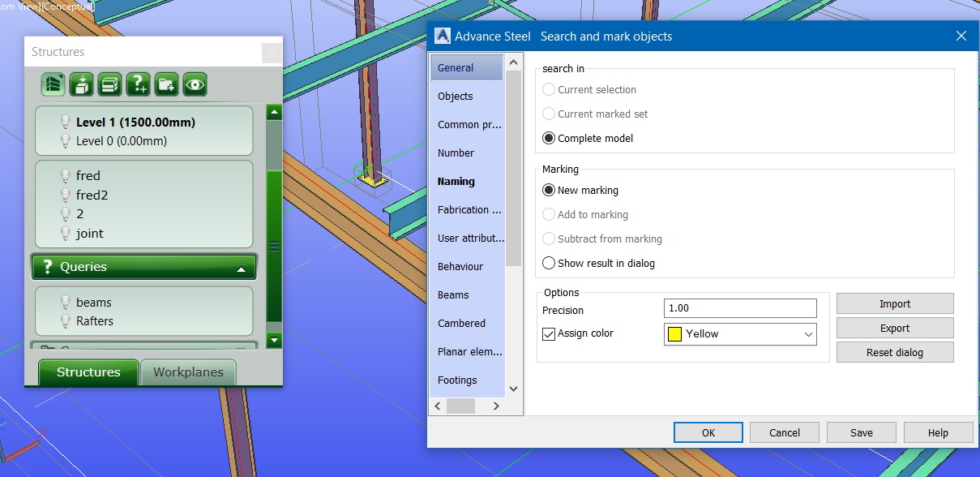Click the Import button
The width and height of the screenshot is (980, 477).
pyautogui.click(x=895, y=303)
